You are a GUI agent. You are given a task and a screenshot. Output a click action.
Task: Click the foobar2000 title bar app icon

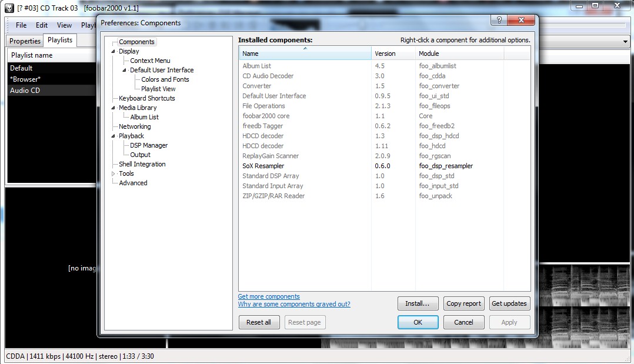pos(9,8)
